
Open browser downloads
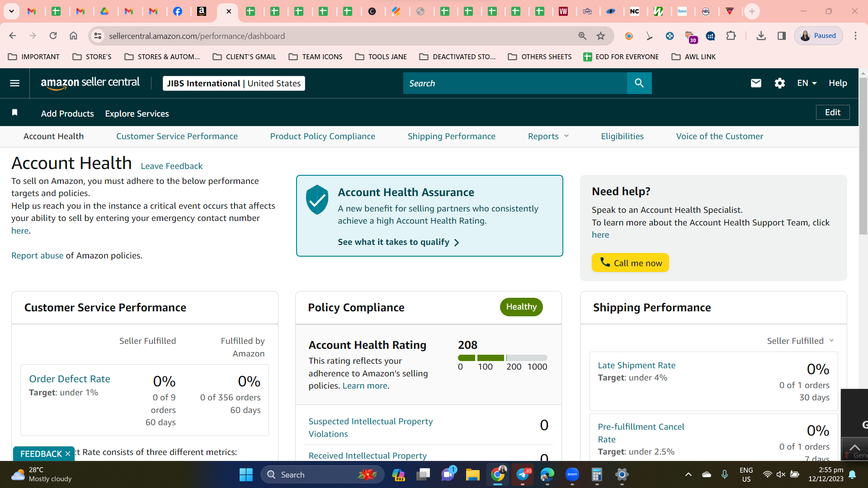coord(761,36)
